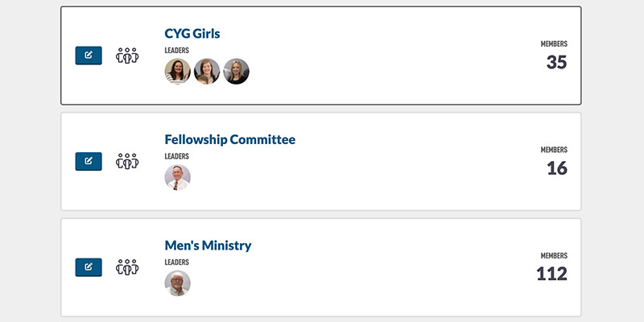Viewport: 644px width, 322px height.
Task: Select the Men's Ministry leader avatar
Action: click(177, 283)
